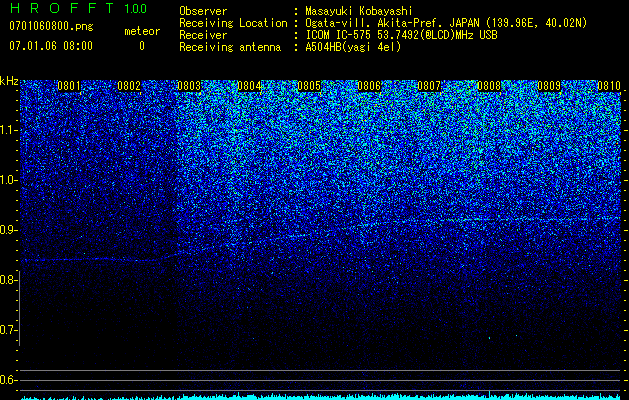Click the 0809 time marker
The height and width of the screenshot is (400, 629).
(x=549, y=86)
